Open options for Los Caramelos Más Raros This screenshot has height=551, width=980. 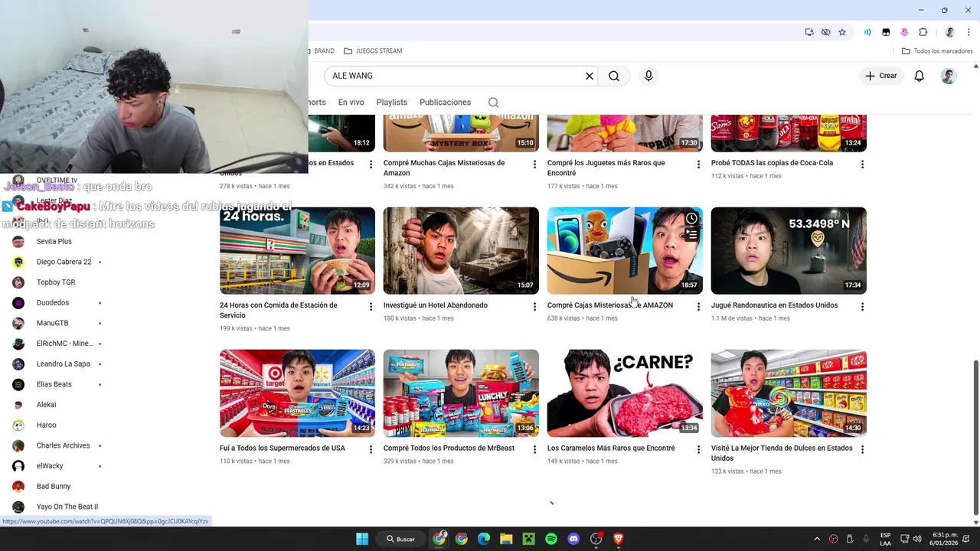click(x=698, y=450)
